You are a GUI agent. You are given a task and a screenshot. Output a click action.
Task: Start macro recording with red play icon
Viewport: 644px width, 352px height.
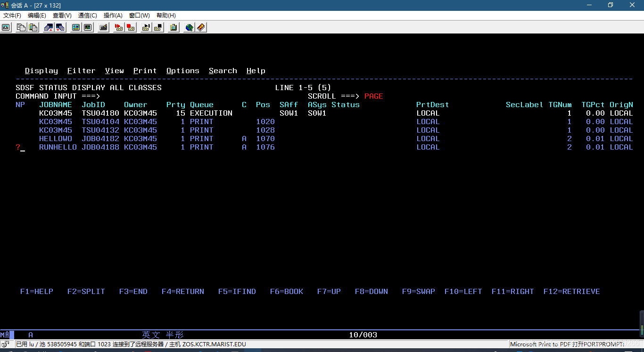coord(119,27)
